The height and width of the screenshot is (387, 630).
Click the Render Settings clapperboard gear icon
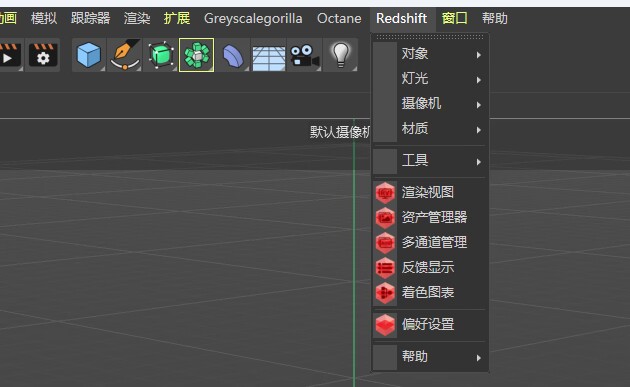(43, 55)
